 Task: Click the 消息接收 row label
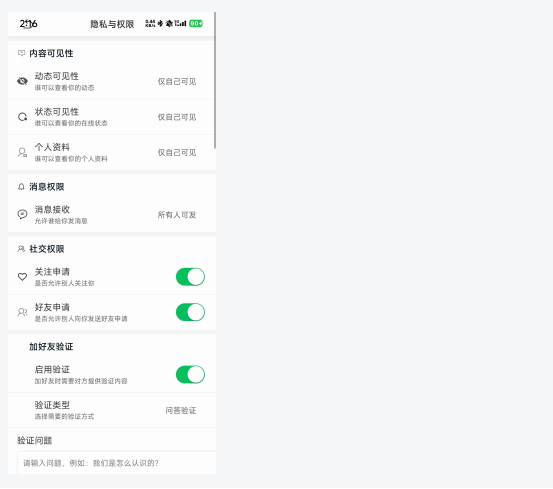coord(52,209)
